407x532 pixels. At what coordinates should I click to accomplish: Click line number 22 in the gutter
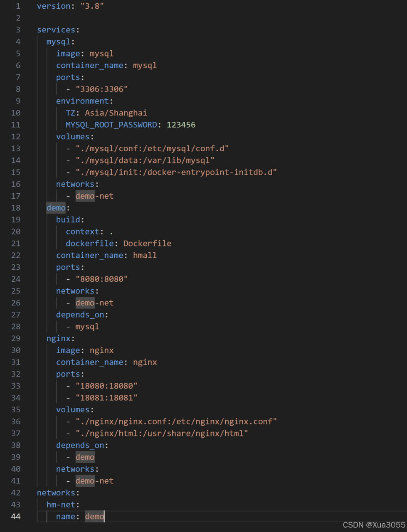tap(16, 255)
